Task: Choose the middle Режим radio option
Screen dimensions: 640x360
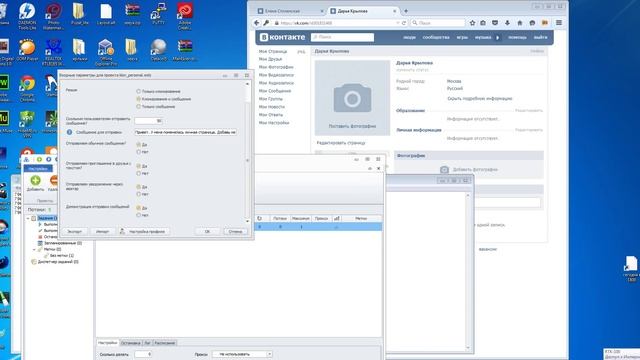Action: (138, 99)
